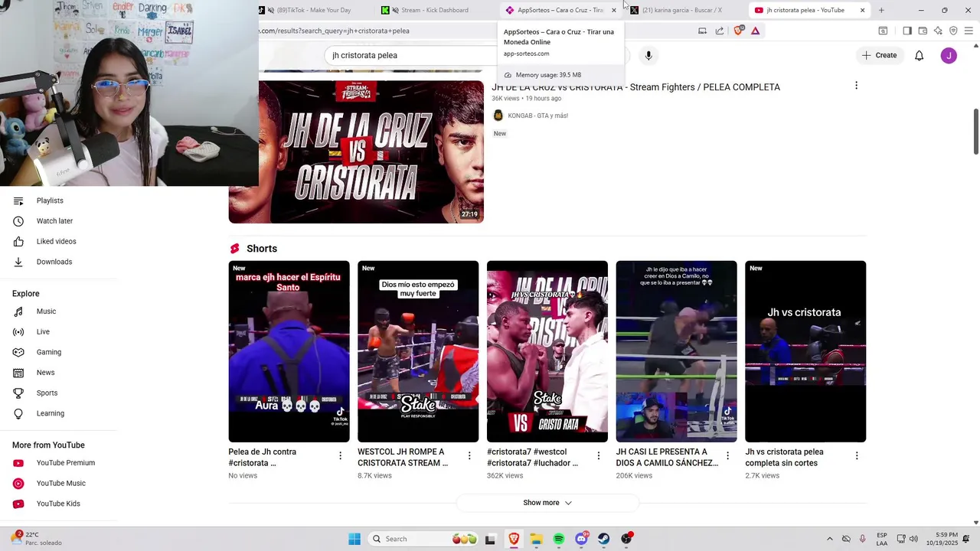Screen dimensions: 980x551
Task: Open the 'Dios mío esto empezó muy fuerte' short
Action: pyautogui.click(x=418, y=351)
